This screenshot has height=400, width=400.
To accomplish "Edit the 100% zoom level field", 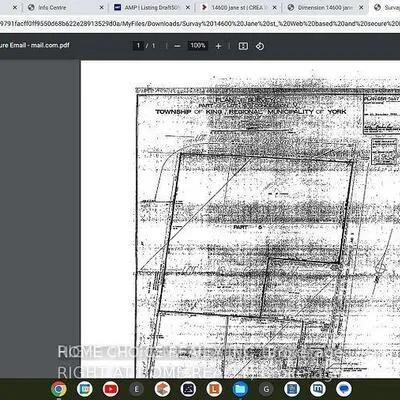I will tap(198, 46).
